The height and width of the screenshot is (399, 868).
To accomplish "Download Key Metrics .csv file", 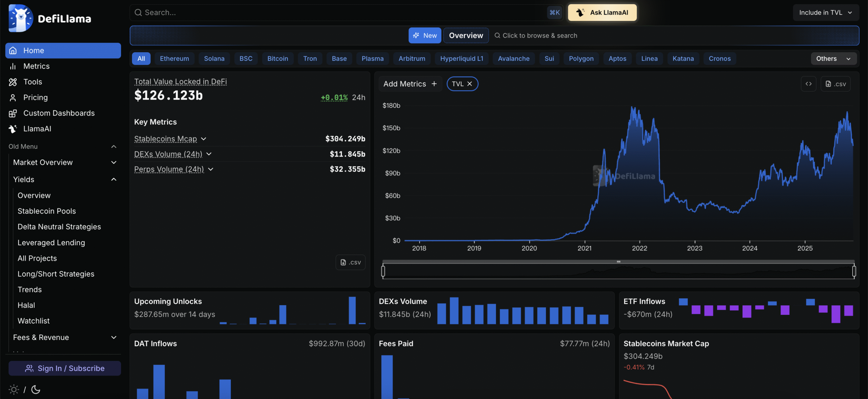I will 350,262.
